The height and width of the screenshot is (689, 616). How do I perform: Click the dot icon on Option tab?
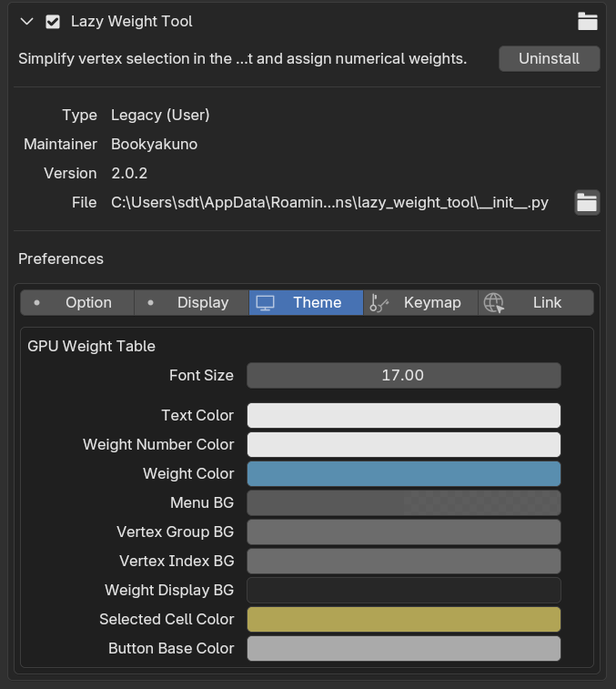point(37,303)
